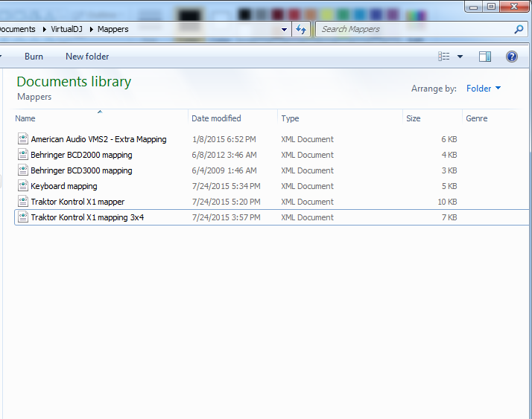Click the American Audio VMS2 XML file icon
This screenshot has width=532, height=419.
(23, 139)
